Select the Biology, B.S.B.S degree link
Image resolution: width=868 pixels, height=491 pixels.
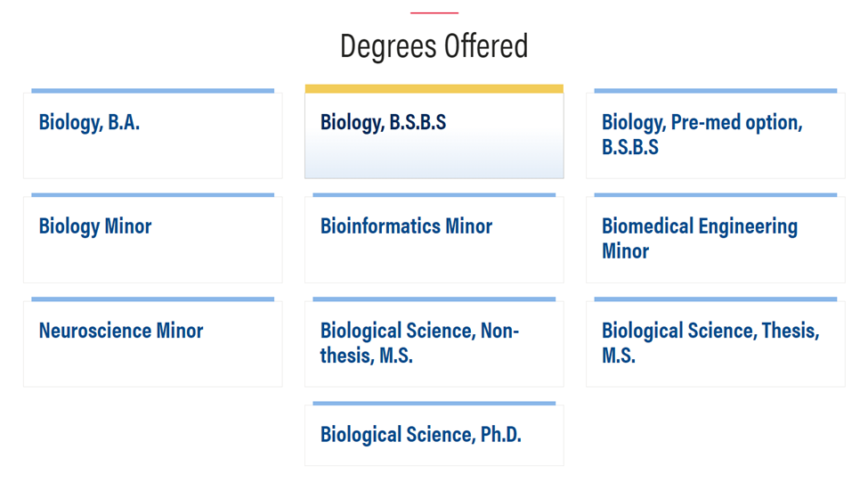[383, 123]
